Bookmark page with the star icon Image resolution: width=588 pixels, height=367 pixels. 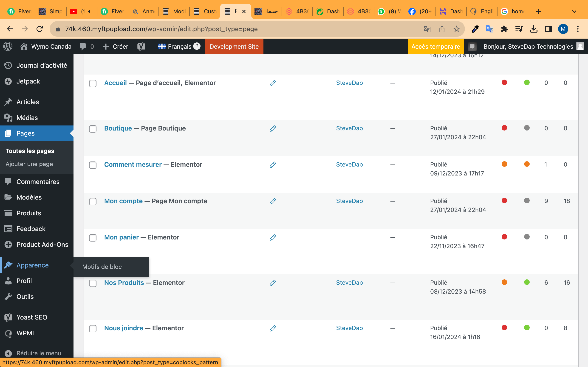tap(457, 29)
